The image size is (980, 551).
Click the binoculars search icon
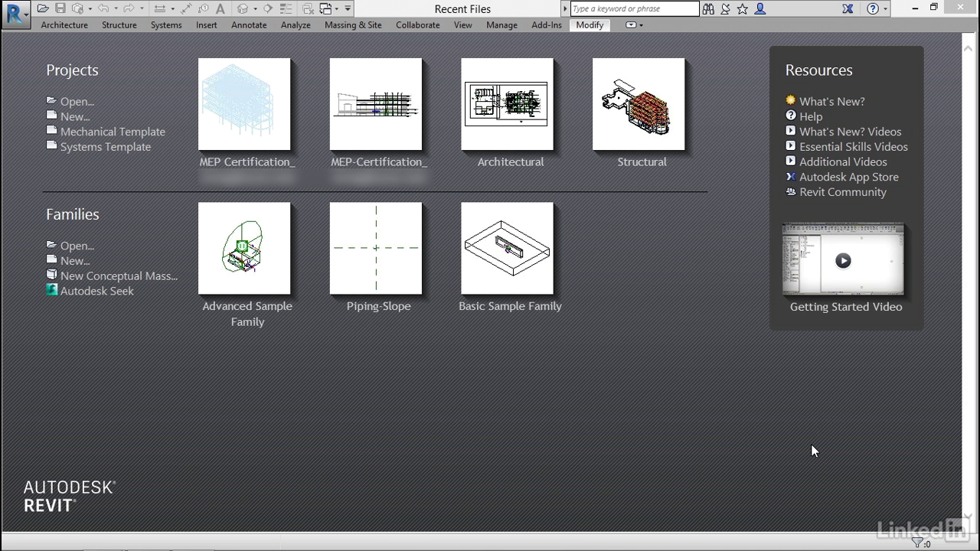tap(708, 8)
